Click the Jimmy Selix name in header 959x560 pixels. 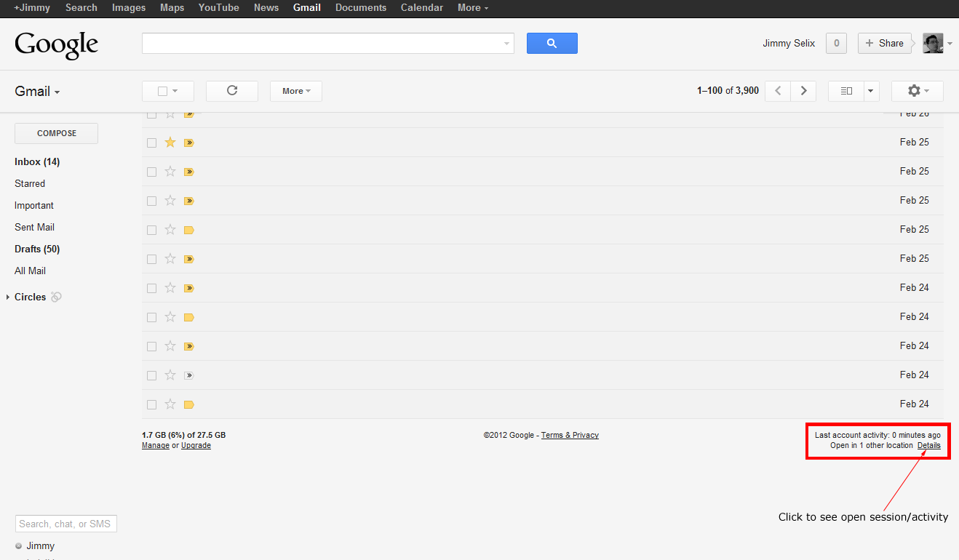pos(789,44)
